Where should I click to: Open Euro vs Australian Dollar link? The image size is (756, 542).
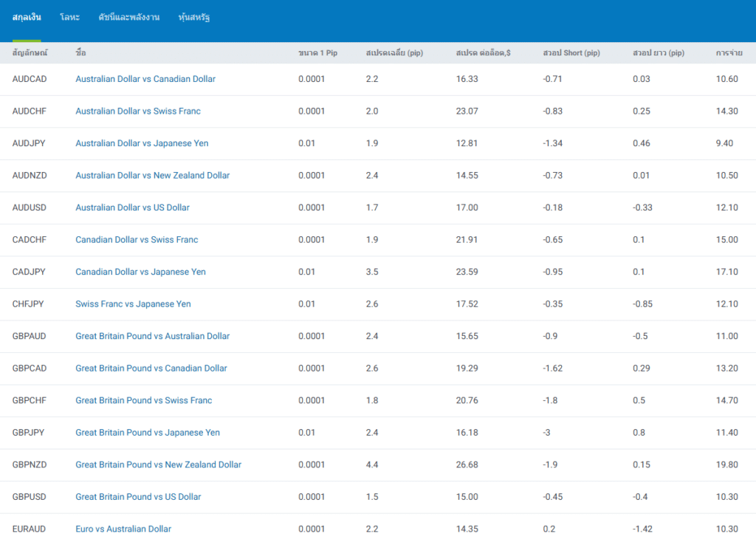tap(123, 529)
